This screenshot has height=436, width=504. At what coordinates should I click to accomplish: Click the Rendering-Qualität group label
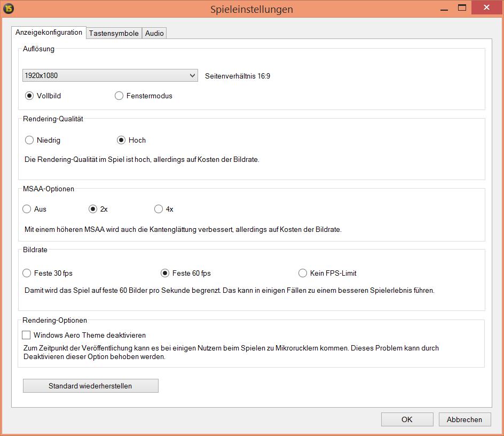click(53, 119)
